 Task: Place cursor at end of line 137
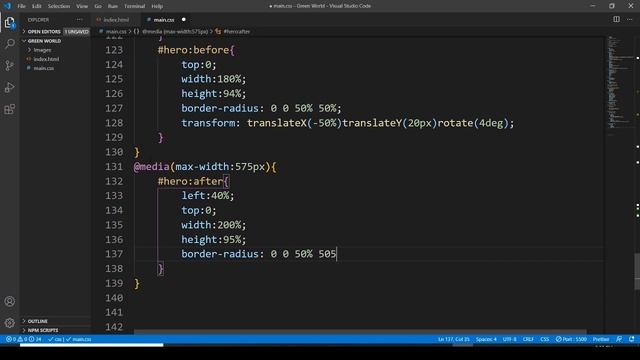pyautogui.click(x=336, y=254)
